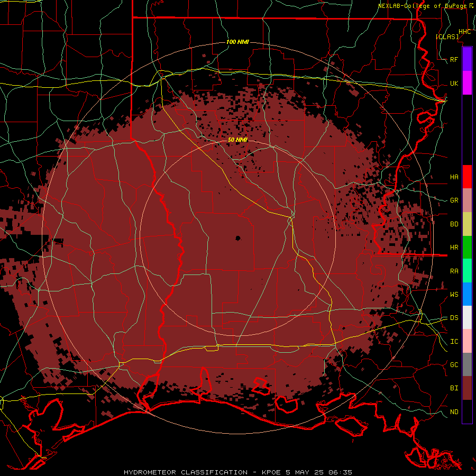The height and width of the screenshot is (476, 476).
Task: Click the RA light green legend swatch
Action: pyautogui.click(x=467, y=271)
